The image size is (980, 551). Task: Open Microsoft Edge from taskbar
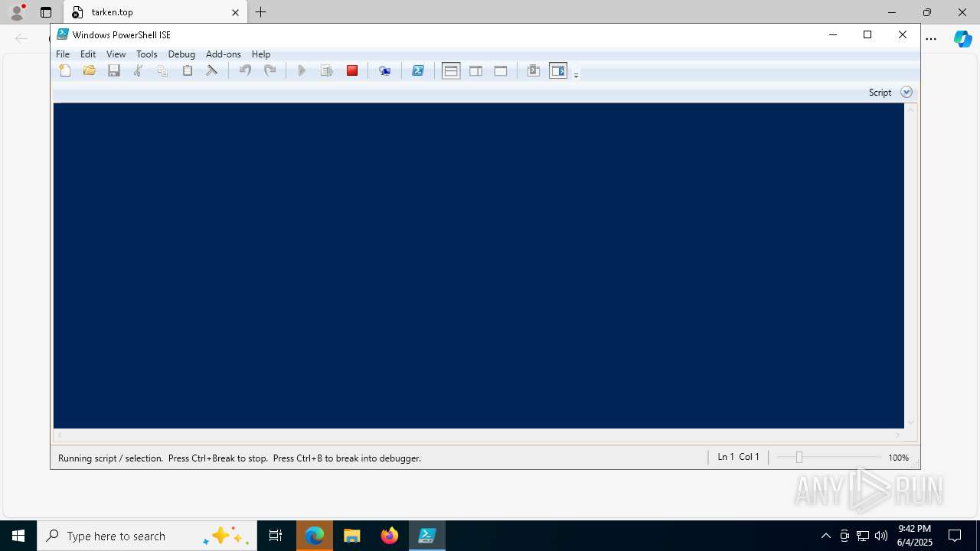(315, 536)
